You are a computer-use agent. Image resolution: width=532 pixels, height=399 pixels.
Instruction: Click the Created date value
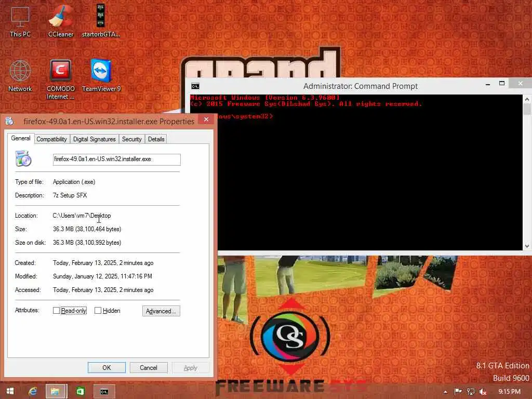click(x=103, y=263)
